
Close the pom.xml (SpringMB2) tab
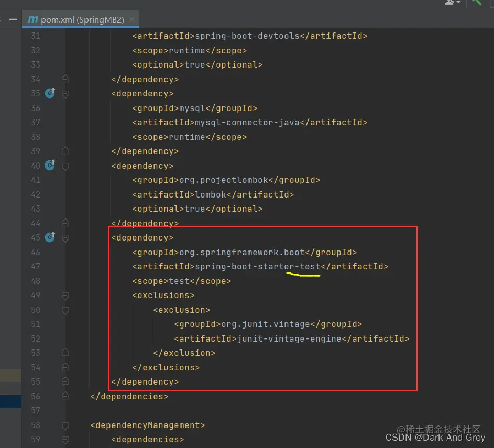tap(131, 19)
